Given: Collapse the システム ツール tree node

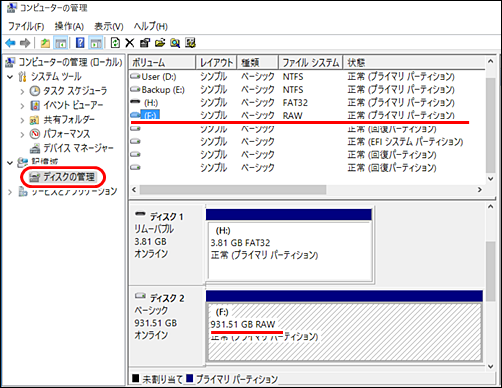Looking at the screenshot, I should coord(10,77).
